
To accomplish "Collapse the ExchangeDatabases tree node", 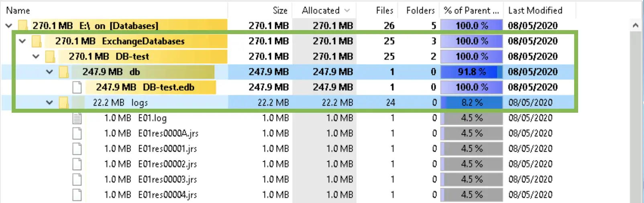I will (x=22, y=41).
